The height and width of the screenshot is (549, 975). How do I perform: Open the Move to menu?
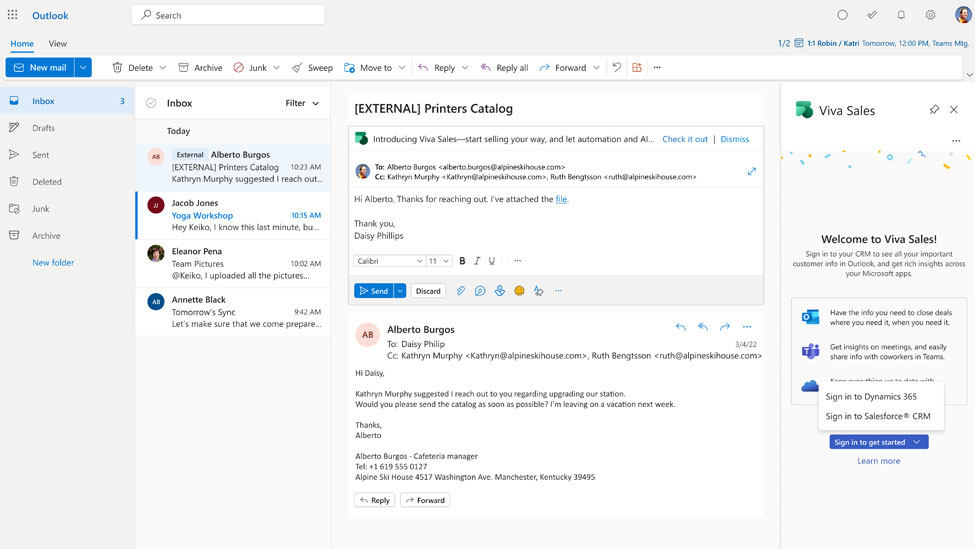coord(368,67)
